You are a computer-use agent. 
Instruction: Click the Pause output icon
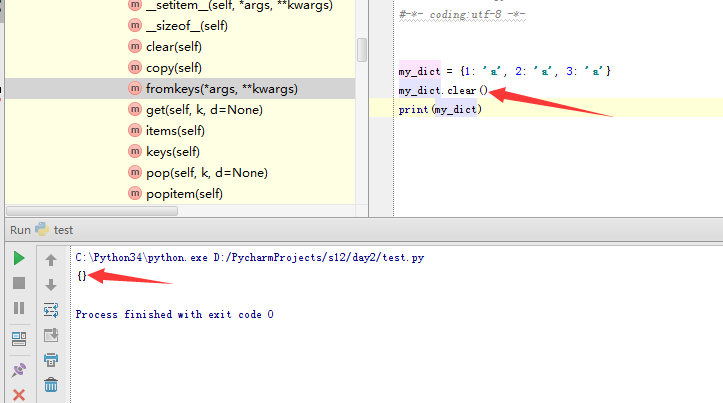point(19,308)
